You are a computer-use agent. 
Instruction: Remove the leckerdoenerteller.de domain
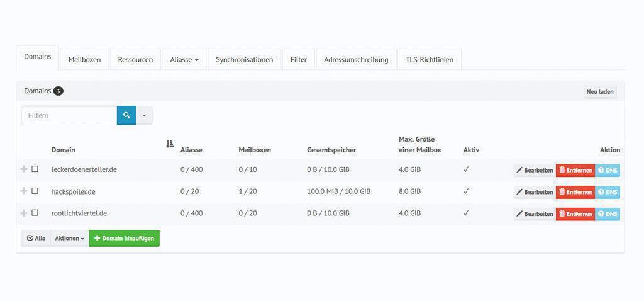(575, 170)
